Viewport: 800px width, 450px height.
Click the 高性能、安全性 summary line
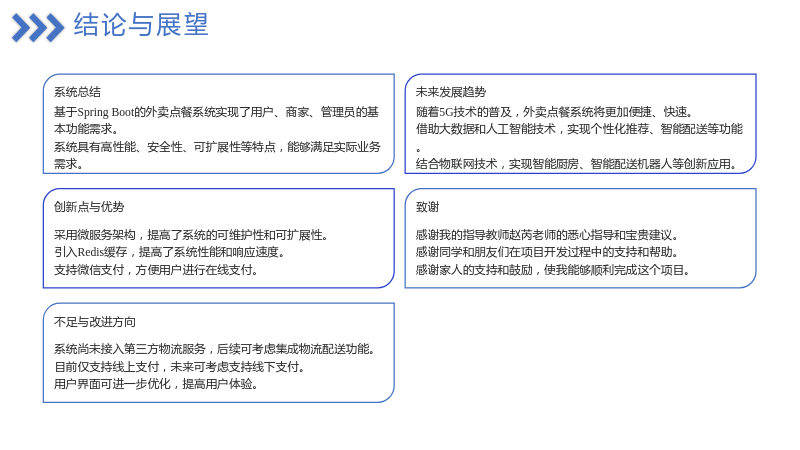pos(217,156)
